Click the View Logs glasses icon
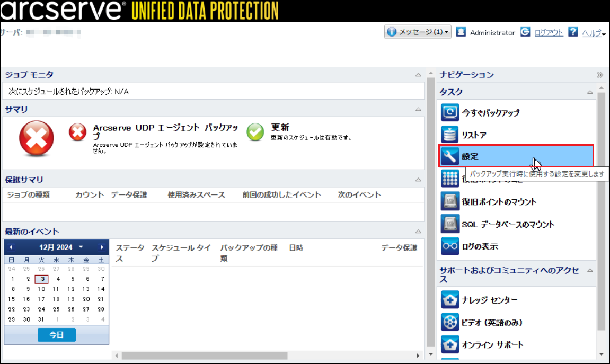Viewport: 610px width, 364px height. point(450,246)
